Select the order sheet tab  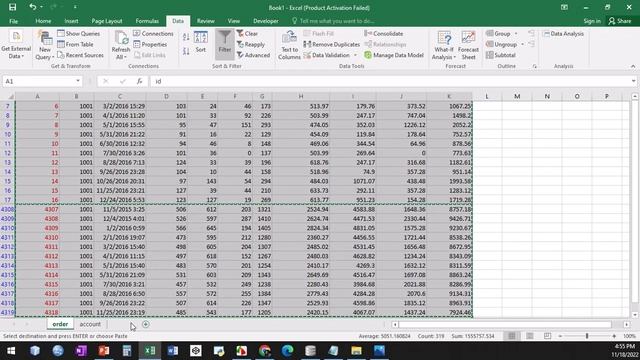point(60,324)
